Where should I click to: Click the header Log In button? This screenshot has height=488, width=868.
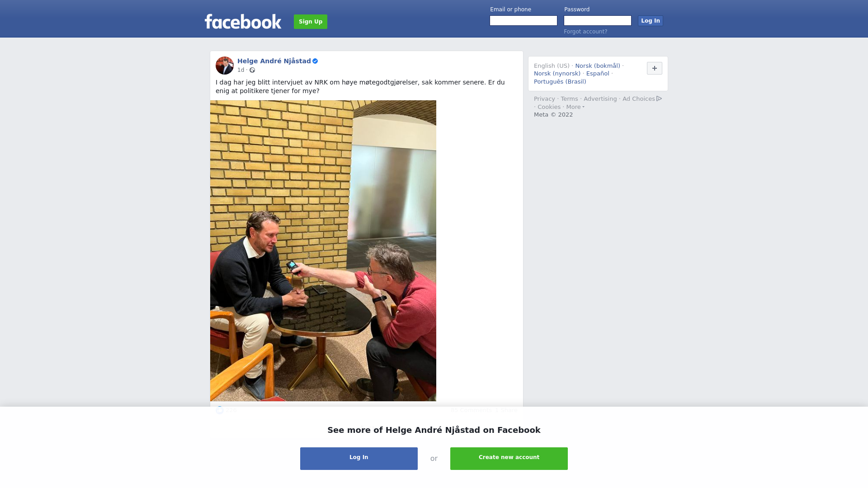pyautogui.click(x=651, y=21)
